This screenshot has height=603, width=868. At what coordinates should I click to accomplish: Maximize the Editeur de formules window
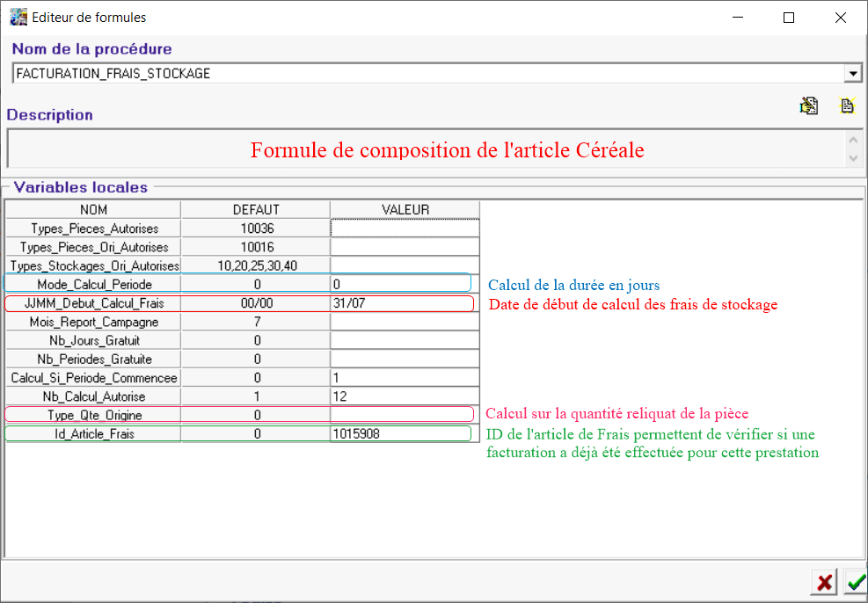pos(789,18)
